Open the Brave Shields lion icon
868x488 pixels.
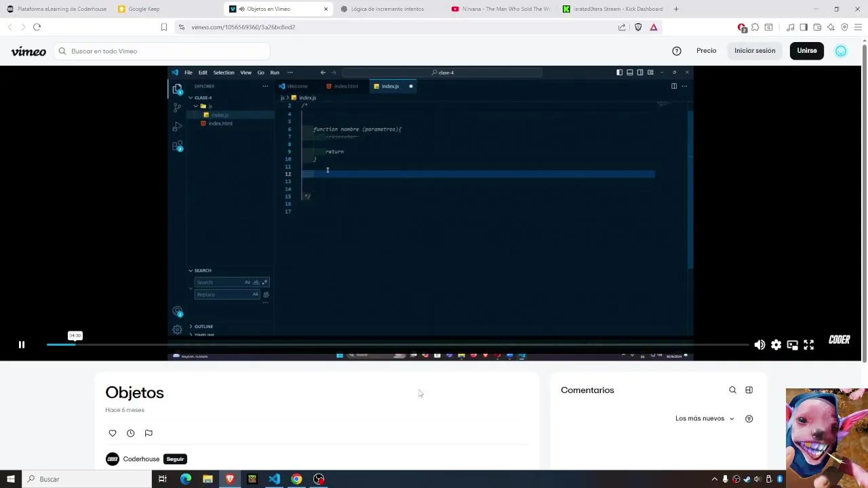click(x=638, y=27)
